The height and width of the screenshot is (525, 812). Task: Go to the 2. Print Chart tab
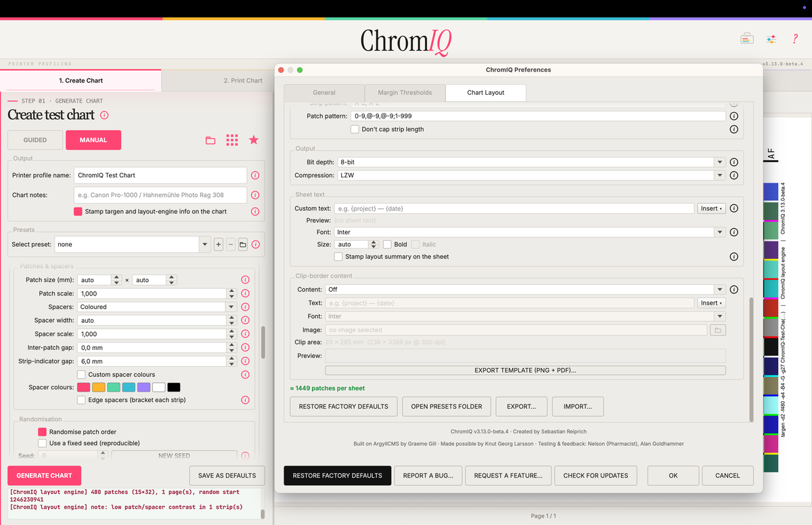[x=243, y=81]
